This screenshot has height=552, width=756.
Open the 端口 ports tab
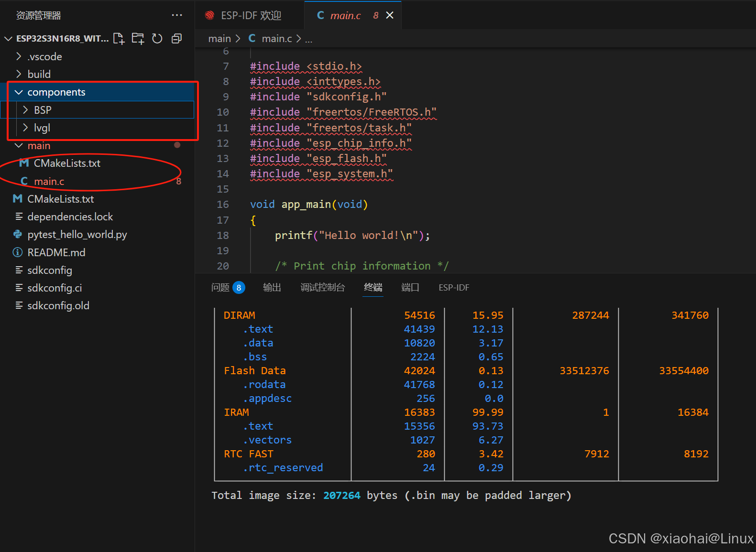coord(410,287)
